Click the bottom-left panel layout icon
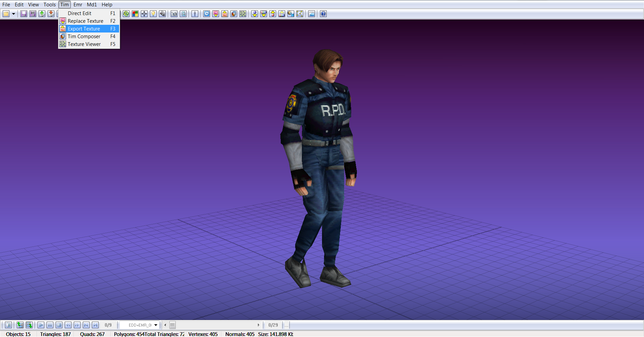The image size is (644, 337). pos(9,325)
